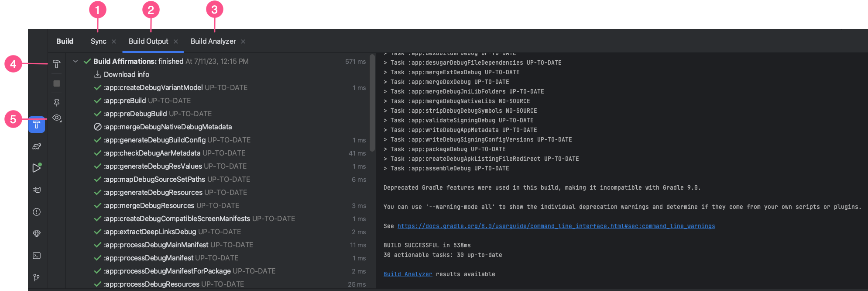Click the Build Analyzer link in output
Screen dimensions: 868x291
click(408, 274)
